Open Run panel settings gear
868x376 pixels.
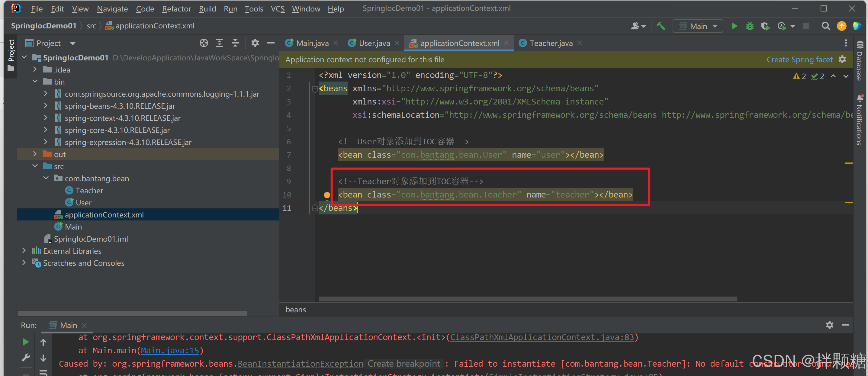click(x=829, y=325)
